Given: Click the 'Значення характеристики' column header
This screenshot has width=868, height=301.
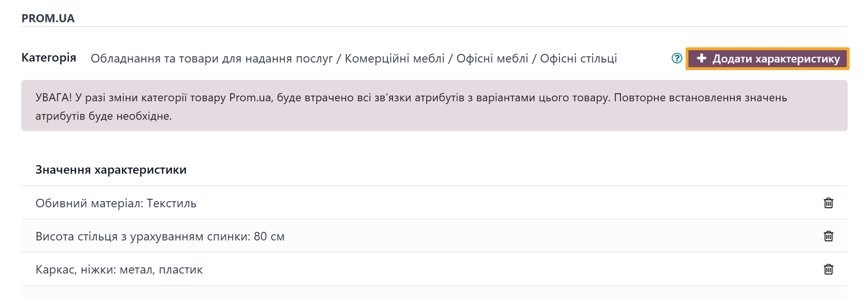Looking at the screenshot, I should [x=111, y=170].
